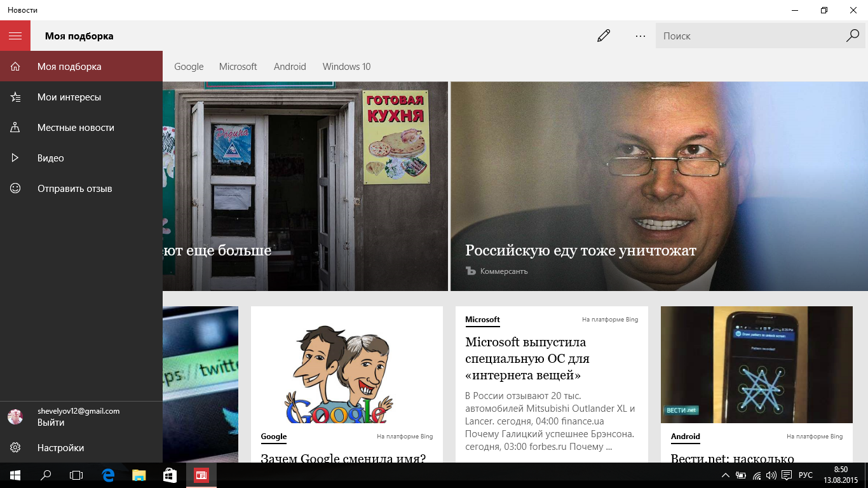Open the Google caricature article image

coord(346,365)
